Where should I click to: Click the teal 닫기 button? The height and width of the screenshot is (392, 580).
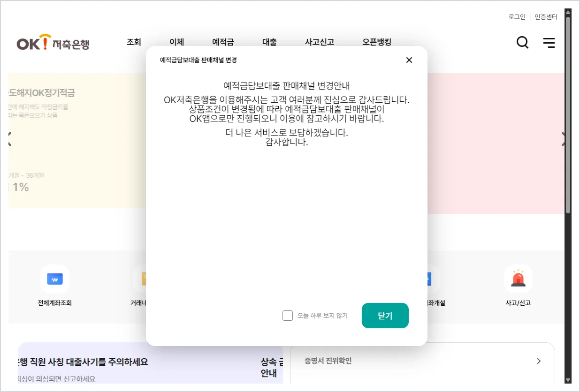(x=385, y=316)
